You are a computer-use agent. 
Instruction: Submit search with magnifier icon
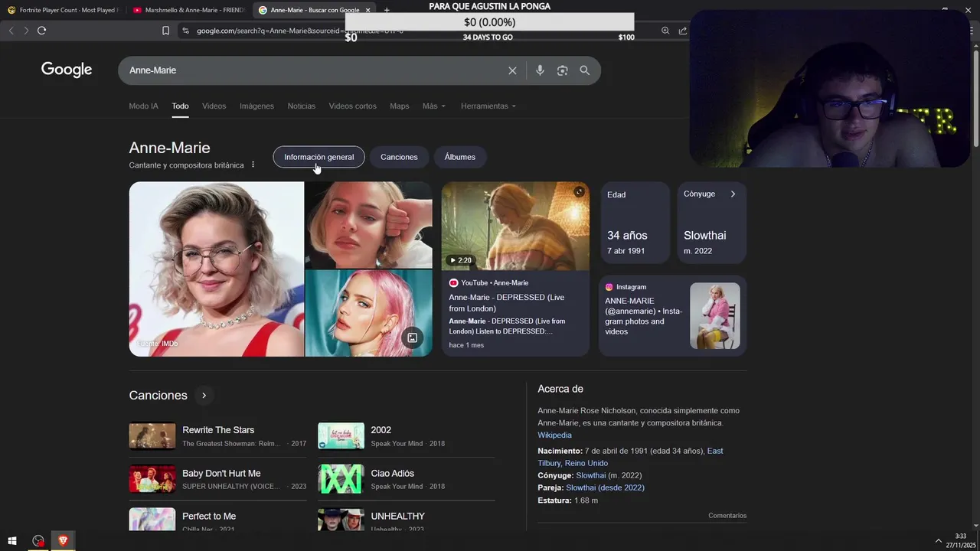[x=584, y=70]
